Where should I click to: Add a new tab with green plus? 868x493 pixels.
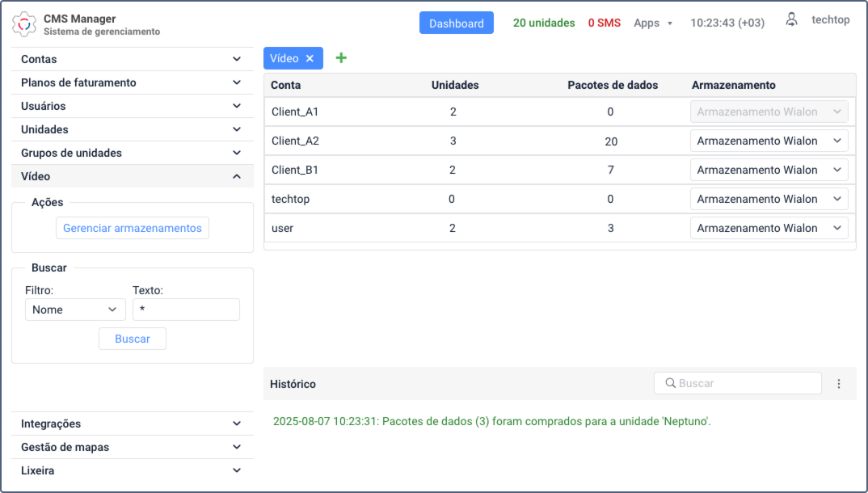coord(341,57)
